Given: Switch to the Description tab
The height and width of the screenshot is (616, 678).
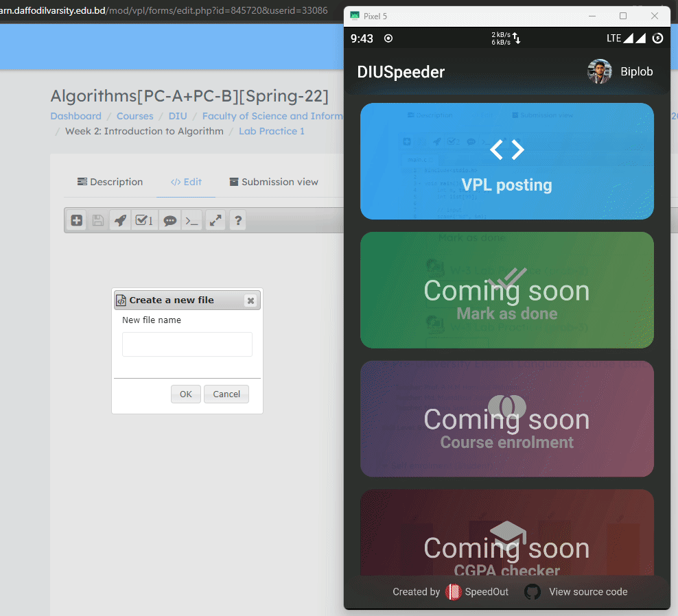Looking at the screenshot, I should tap(110, 182).
